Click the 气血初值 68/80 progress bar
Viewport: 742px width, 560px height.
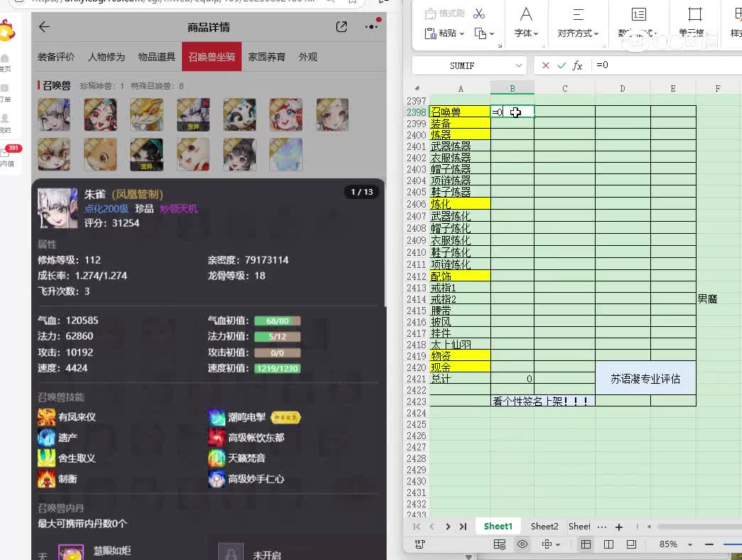tap(277, 321)
